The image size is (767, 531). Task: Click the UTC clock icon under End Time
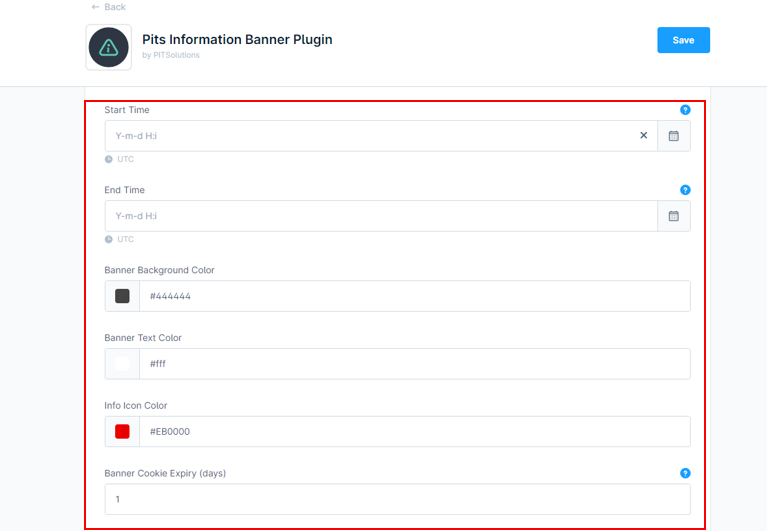point(109,239)
